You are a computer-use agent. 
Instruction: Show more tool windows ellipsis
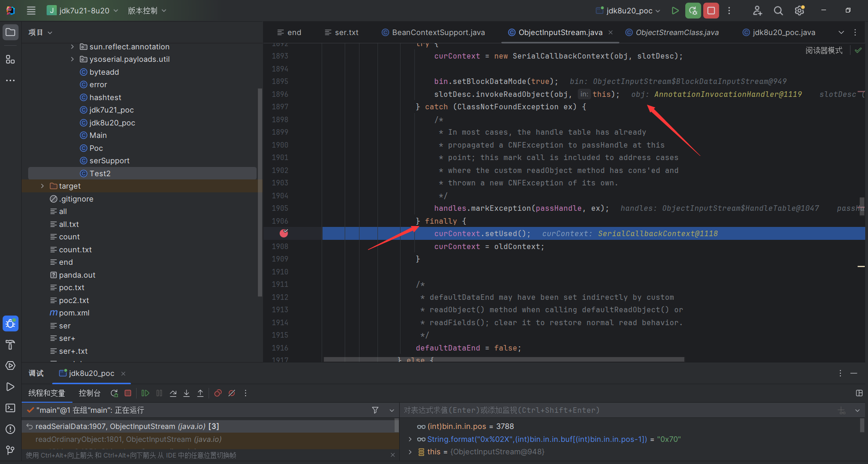(10, 80)
